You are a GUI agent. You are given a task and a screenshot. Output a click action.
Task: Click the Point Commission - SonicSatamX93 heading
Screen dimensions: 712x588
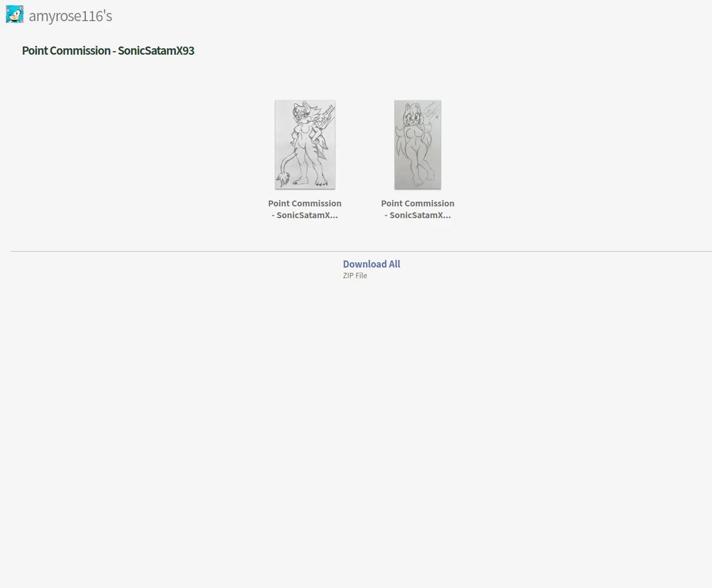tap(108, 51)
